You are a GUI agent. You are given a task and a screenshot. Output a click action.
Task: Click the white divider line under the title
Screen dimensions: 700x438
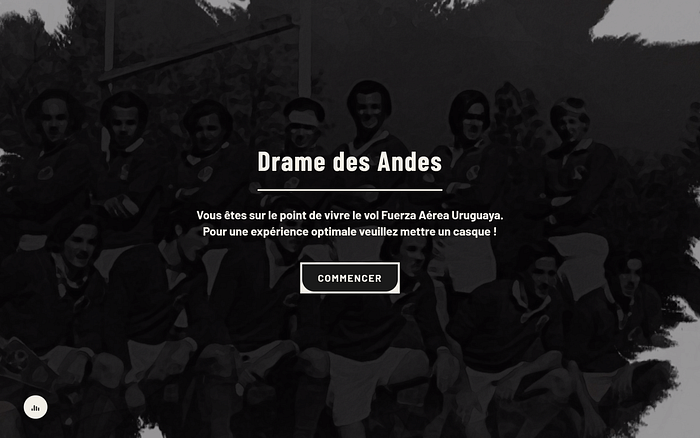pyautogui.click(x=350, y=190)
